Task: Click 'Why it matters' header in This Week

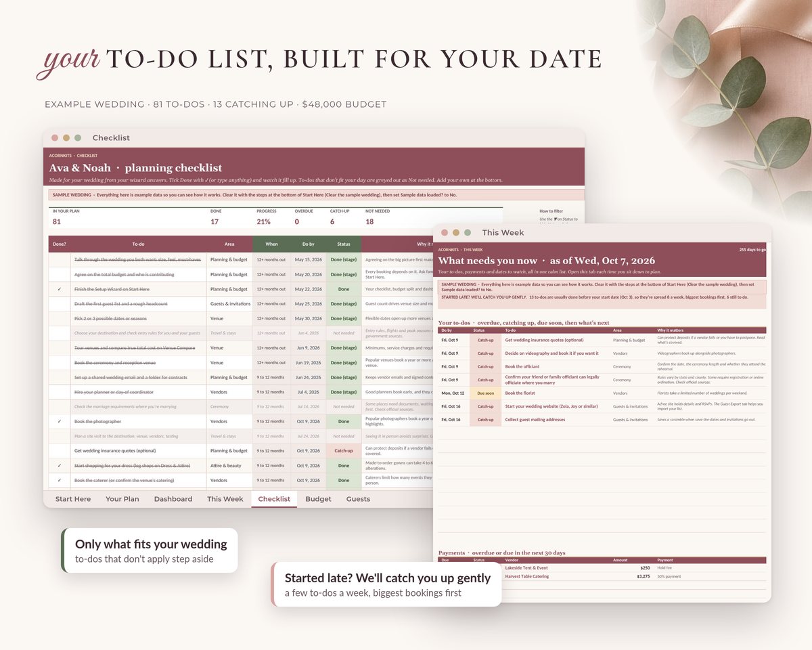Action: tap(671, 330)
